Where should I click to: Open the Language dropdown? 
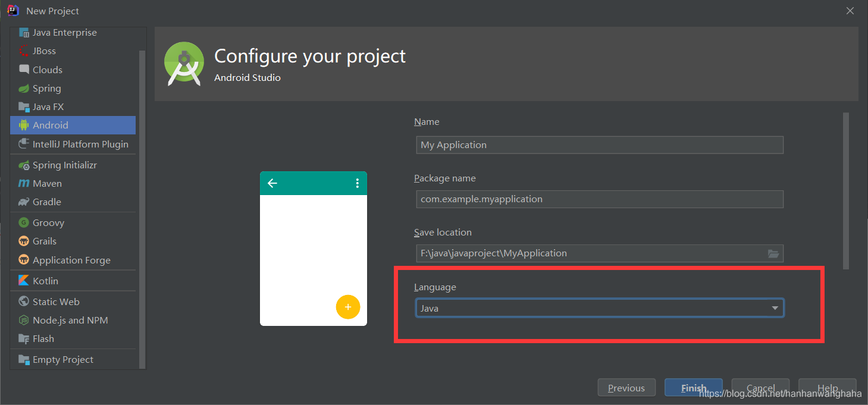point(599,307)
